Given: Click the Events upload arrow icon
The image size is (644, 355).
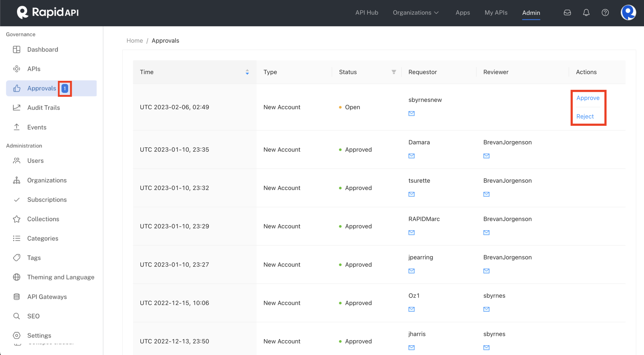Looking at the screenshot, I should [17, 127].
